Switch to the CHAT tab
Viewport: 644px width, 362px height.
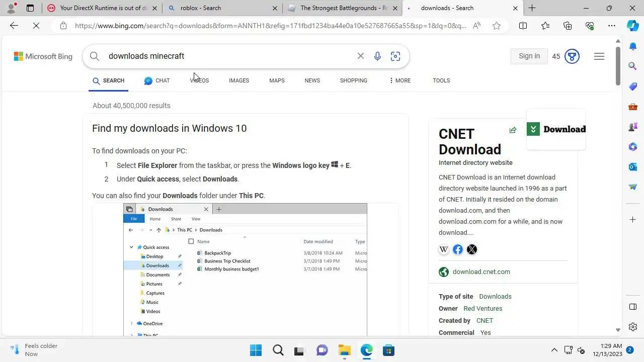pos(157,80)
